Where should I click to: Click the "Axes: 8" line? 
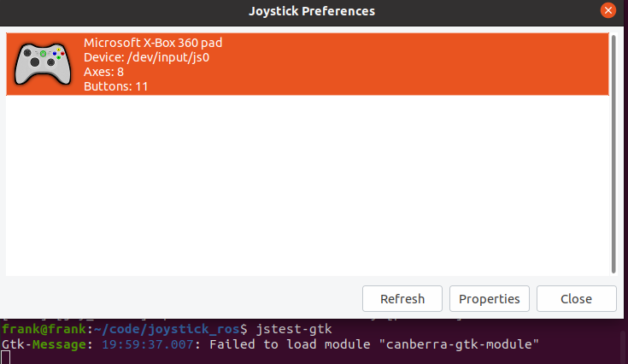(x=104, y=73)
